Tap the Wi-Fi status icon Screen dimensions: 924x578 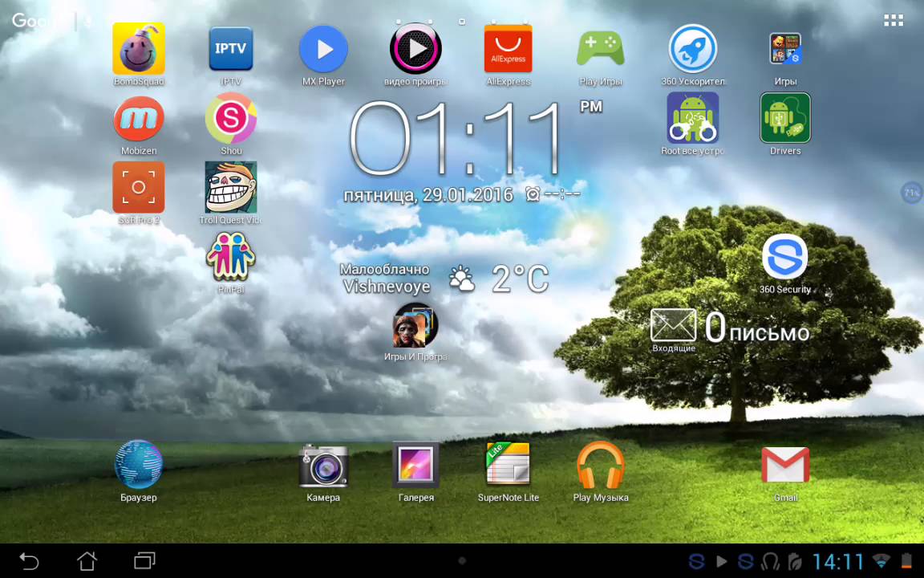[881, 560]
